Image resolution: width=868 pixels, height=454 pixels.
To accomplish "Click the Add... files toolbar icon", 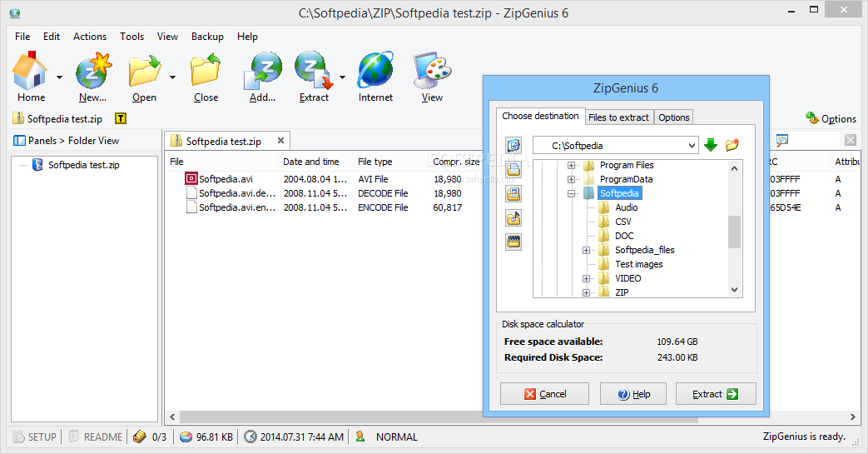I will 262,71.
